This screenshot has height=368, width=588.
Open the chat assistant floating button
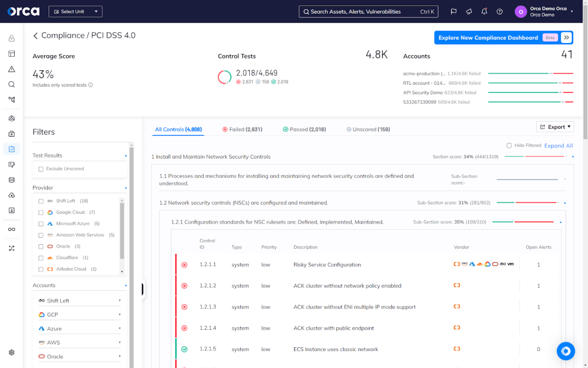tap(566, 351)
